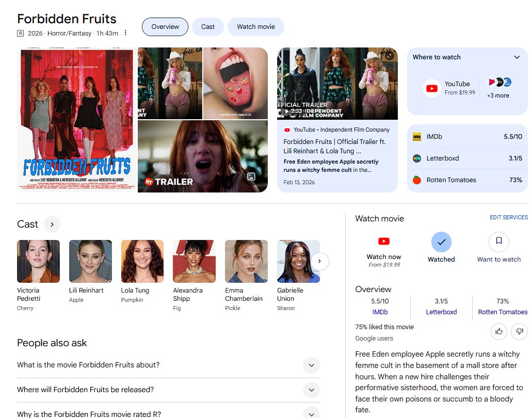Click the R rating badge icon
The width and height of the screenshot is (532, 418).
(x=20, y=33)
